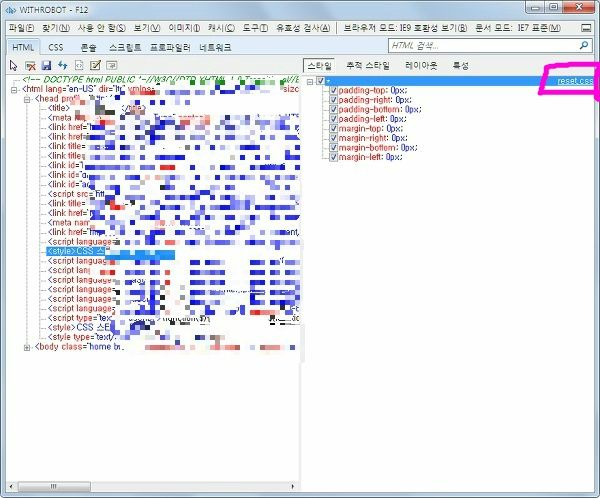Toggle the style rule checkbox in the blue header
The image size is (600, 498).
coord(321,81)
